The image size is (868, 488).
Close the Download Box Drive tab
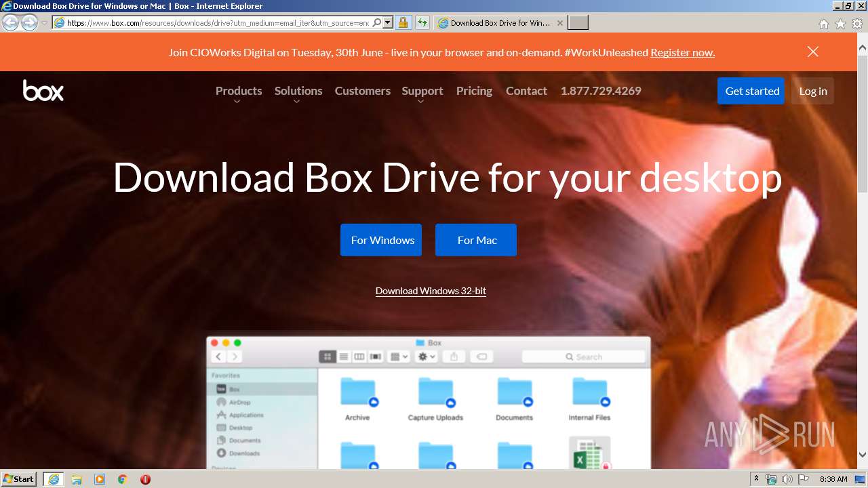coord(560,22)
